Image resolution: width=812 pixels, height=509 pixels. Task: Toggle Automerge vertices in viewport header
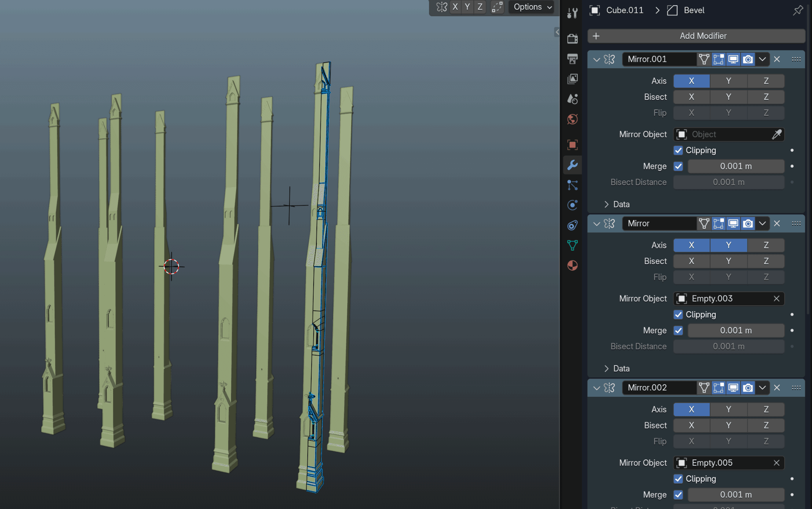[497, 7]
